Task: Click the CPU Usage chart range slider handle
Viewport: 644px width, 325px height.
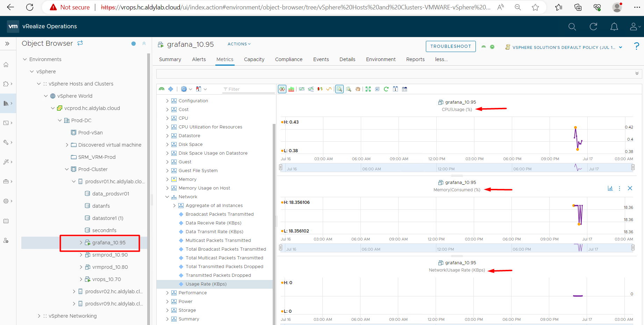Action: [280, 168]
